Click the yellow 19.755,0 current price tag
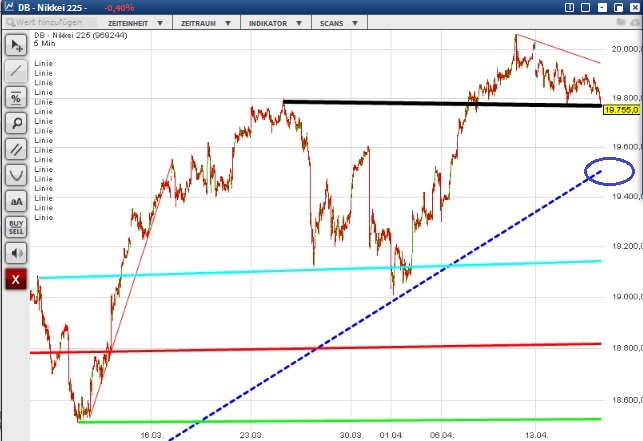Viewport: 643px width, 441px height. 621,110
